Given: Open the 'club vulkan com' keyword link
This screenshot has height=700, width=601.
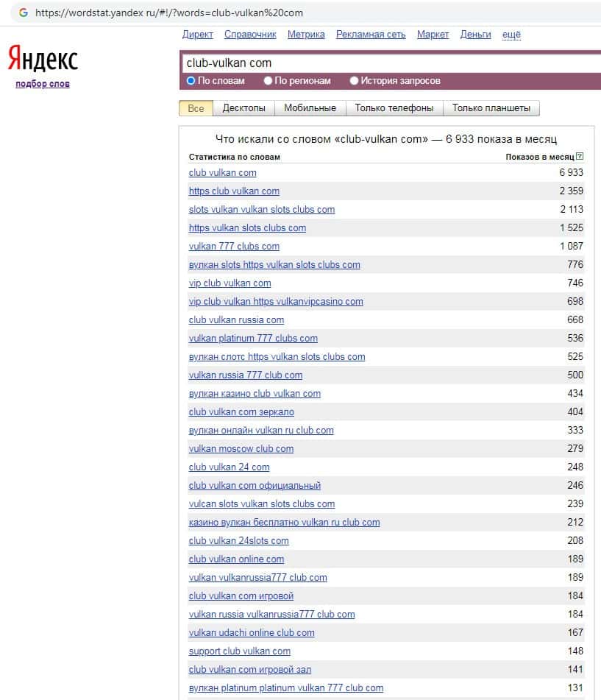Looking at the screenshot, I should [223, 173].
